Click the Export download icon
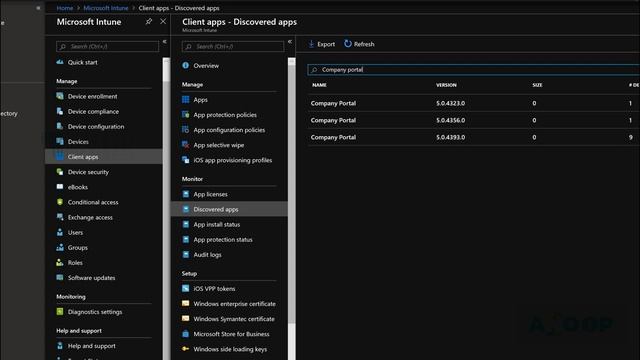The width and height of the screenshot is (640, 360). click(311, 44)
